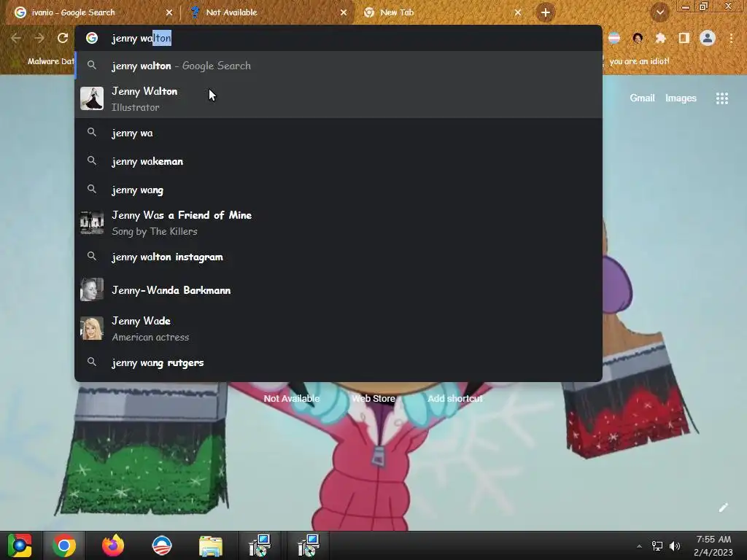This screenshot has width=747, height=560.
Task: Open the first installer icon on the taskbar
Action: pos(260,545)
